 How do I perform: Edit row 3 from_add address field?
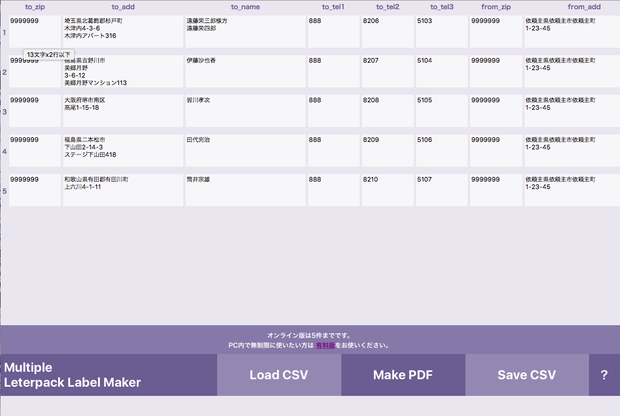pyautogui.click(x=572, y=111)
